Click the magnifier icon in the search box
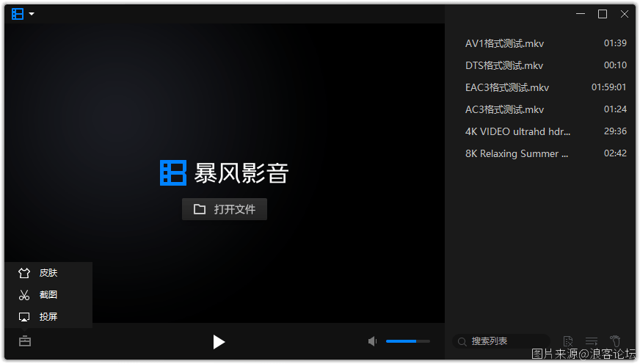This screenshot has height=364, width=640. [x=462, y=341]
